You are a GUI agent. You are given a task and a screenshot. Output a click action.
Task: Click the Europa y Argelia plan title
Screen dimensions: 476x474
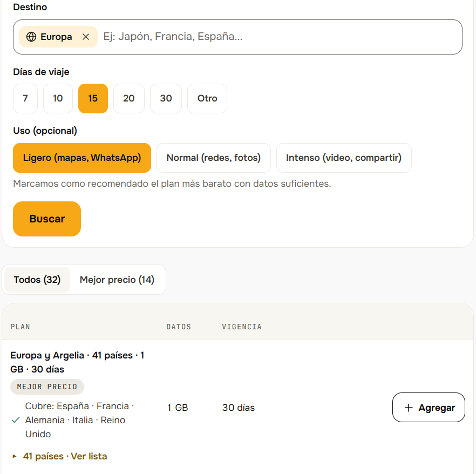click(x=77, y=362)
